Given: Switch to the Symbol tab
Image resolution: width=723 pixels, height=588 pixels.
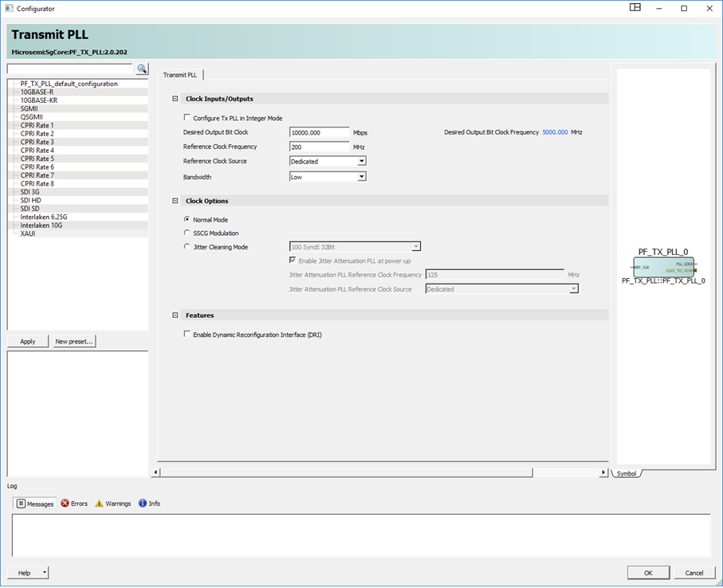Looking at the screenshot, I should coord(627,473).
